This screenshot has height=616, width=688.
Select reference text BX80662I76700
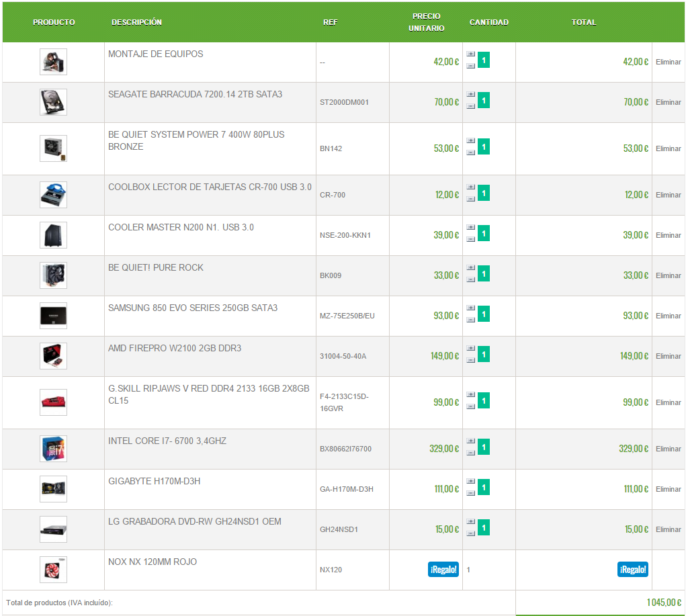point(345,449)
